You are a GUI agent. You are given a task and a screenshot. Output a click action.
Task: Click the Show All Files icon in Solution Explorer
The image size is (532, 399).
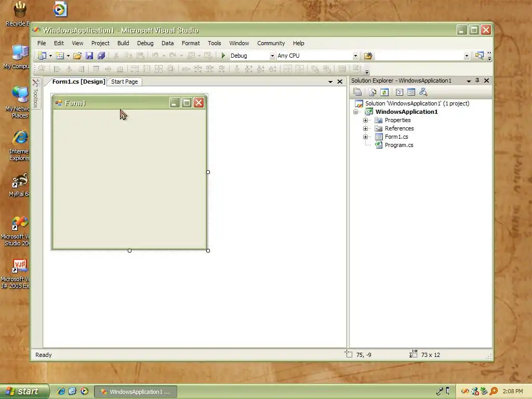click(x=372, y=92)
